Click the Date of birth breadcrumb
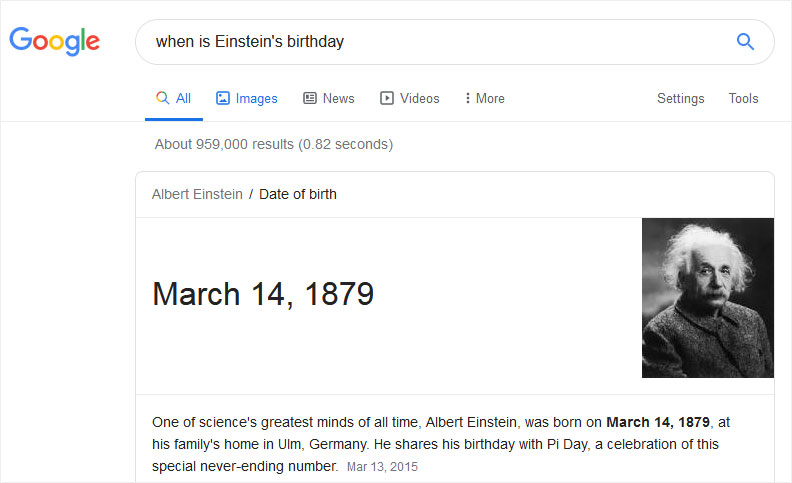Image resolution: width=792 pixels, height=483 pixels. pos(298,194)
